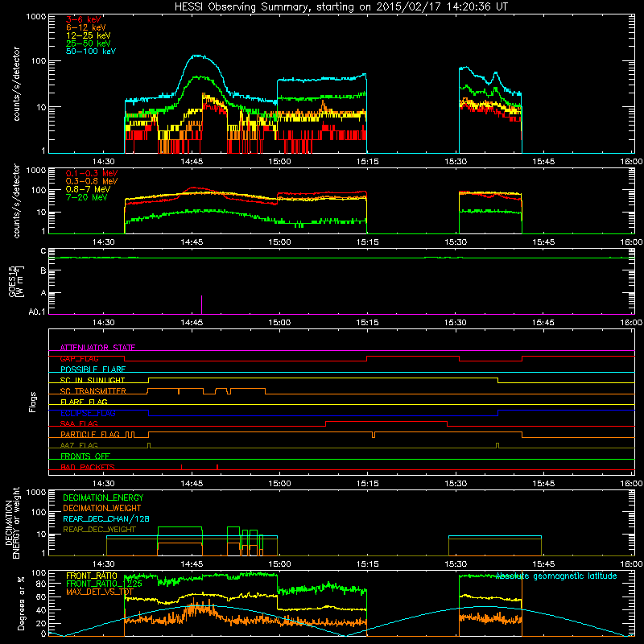Click the 15:30 tick under the decimation panel
This screenshot has height=644, width=644.
(456, 564)
